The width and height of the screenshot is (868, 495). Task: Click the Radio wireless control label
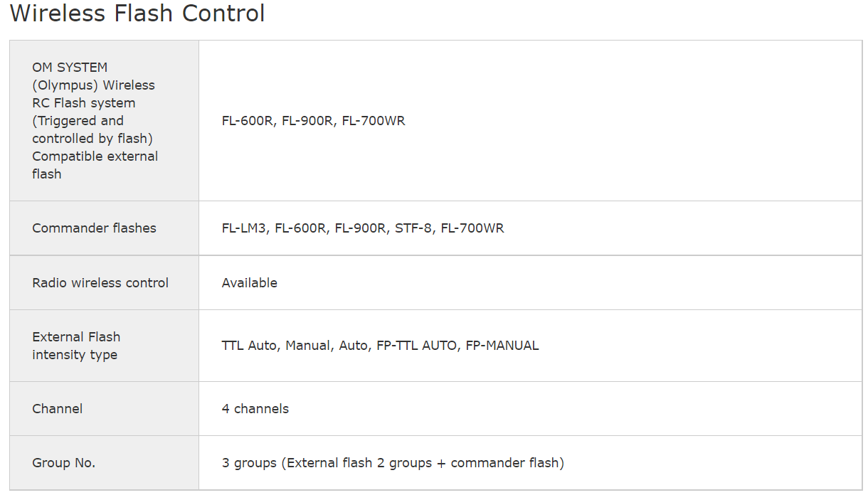pos(100,283)
